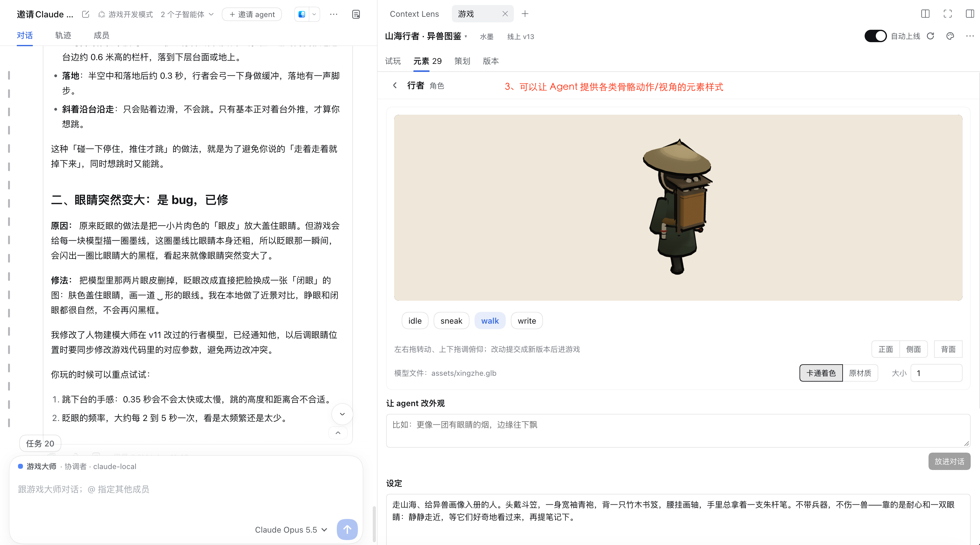This screenshot has width=980, height=545.
Task: Open the game panel more-options menu
Action: [970, 36]
